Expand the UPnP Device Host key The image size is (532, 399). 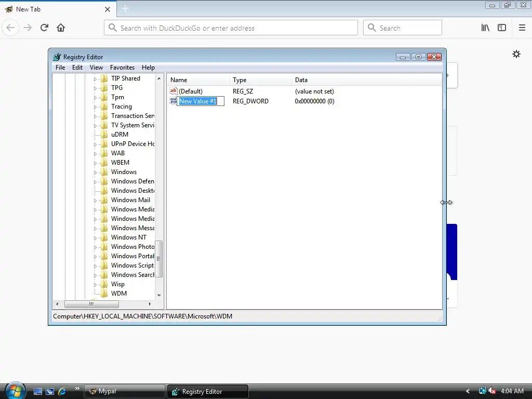point(95,144)
